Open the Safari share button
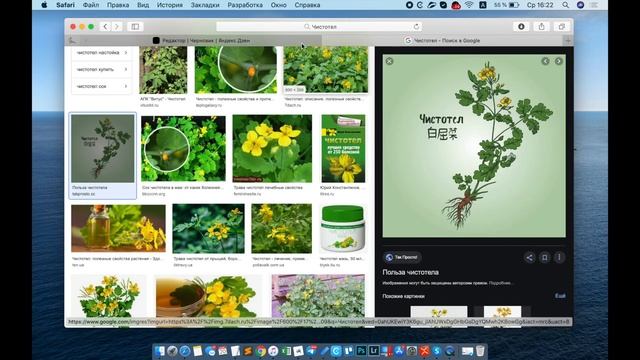640x360 pixels. click(542, 27)
